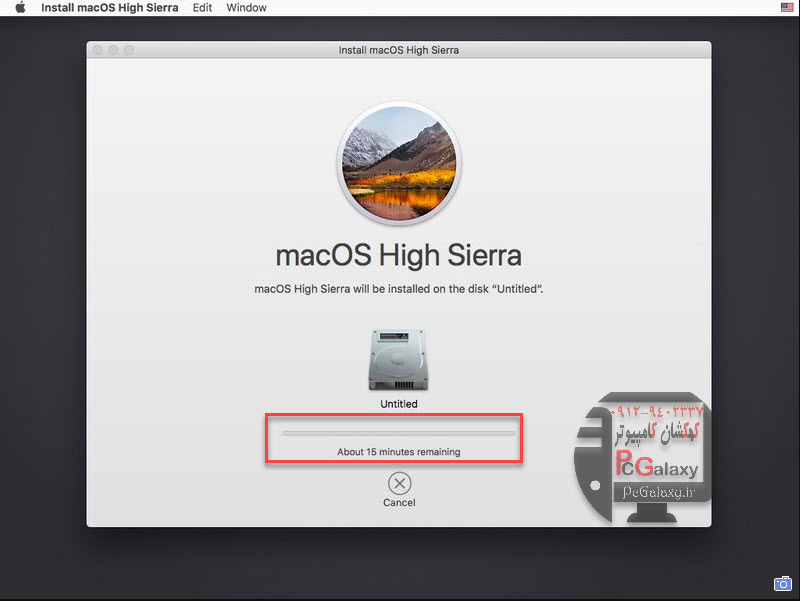The image size is (800, 601).
Task: Click the About 15 minutes remaining text
Action: click(x=398, y=452)
